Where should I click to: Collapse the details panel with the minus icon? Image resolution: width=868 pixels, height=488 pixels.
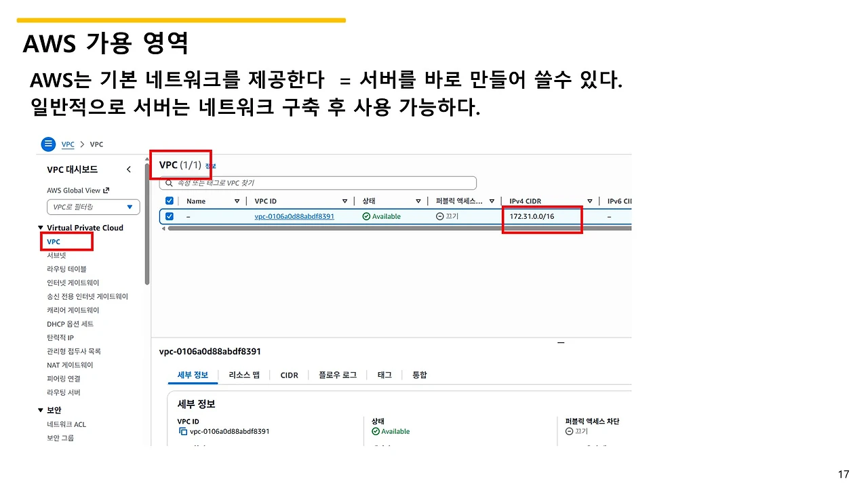click(x=561, y=342)
